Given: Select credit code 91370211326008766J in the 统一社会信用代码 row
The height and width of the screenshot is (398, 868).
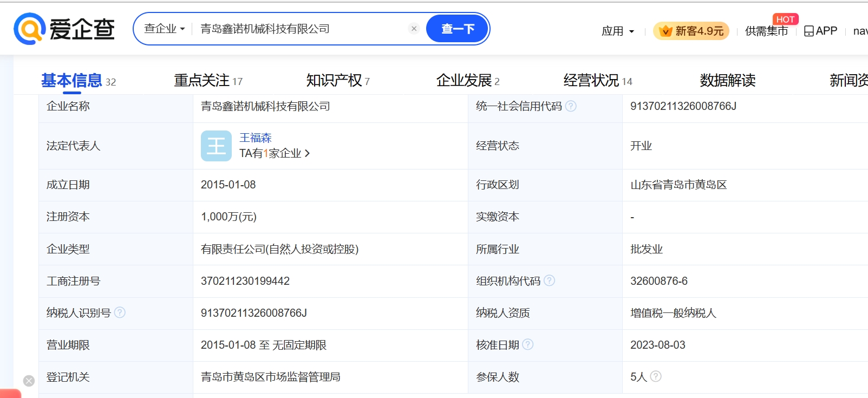Looking at the screenshot, I should pyautogui.click(x=683, y=106).
